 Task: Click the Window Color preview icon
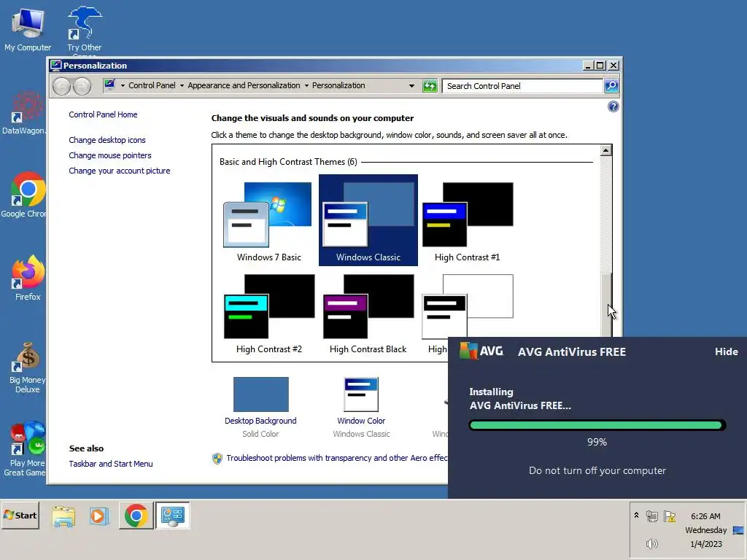[x=361, y=394]
